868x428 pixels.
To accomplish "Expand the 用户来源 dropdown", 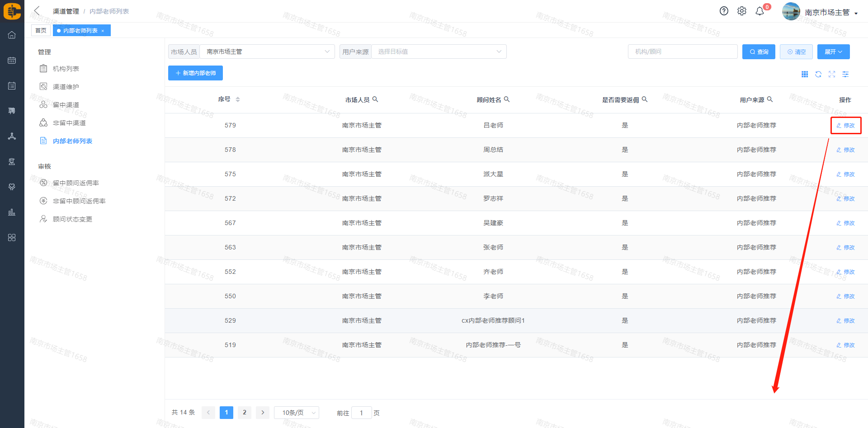I will tap(439, 52).
